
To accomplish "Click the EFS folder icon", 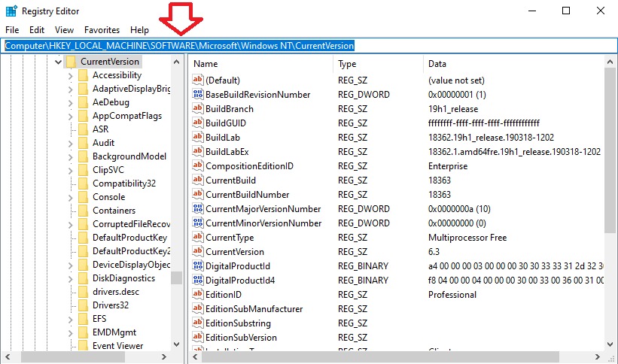I will point(83,318).
